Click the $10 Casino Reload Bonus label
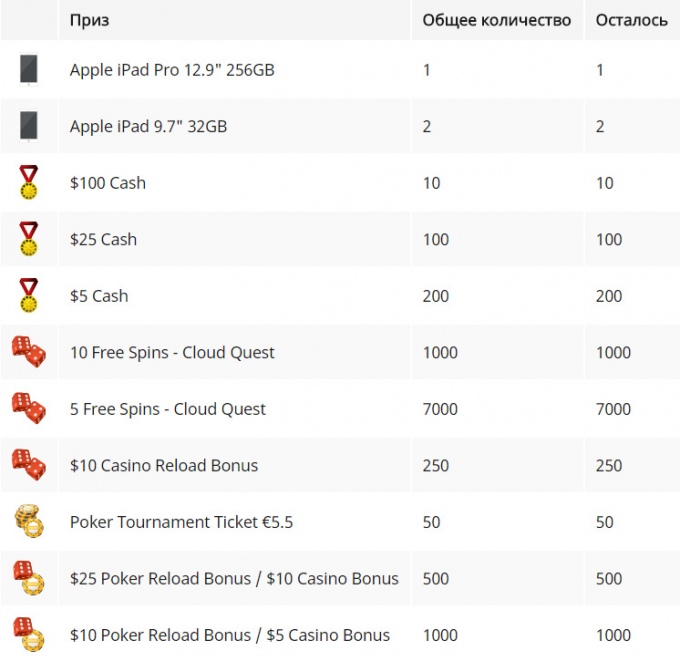The image size is (680, 661). pos(164,465)
